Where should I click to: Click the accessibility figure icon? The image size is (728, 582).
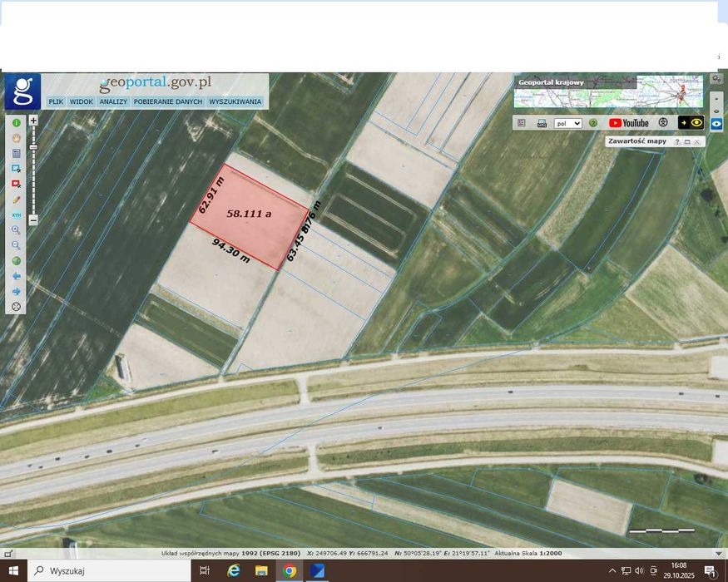pos(663,122)
